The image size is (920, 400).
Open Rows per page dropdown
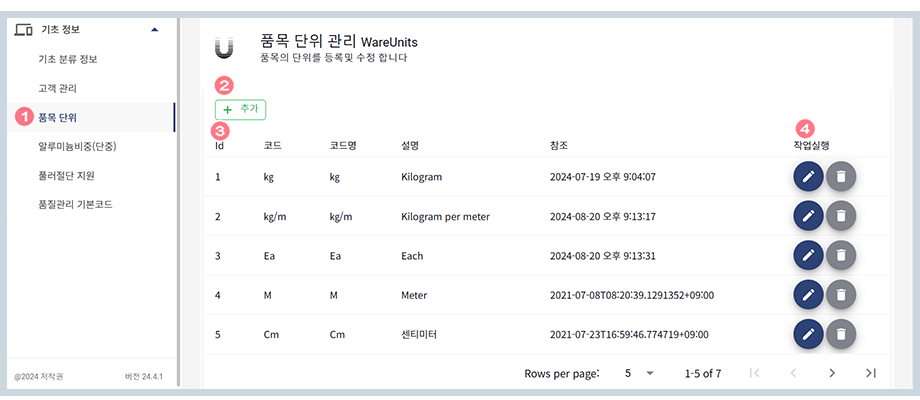pyautogui.click(x=639, y=373)
